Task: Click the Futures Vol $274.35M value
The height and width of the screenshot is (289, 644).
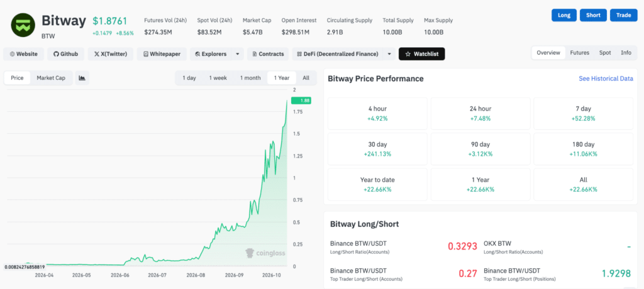Action: (158, 32)
